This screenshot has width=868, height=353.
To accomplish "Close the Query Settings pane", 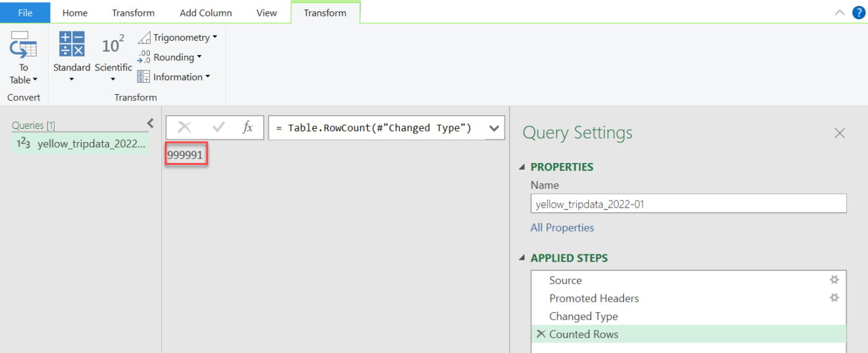I will coord(840,133).
